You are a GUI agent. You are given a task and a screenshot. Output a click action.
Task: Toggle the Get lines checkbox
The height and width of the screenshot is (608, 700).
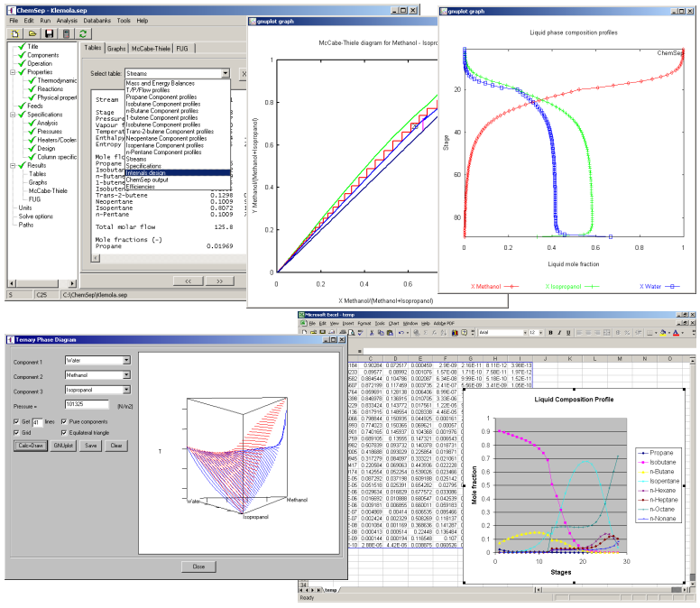point(16,421)
